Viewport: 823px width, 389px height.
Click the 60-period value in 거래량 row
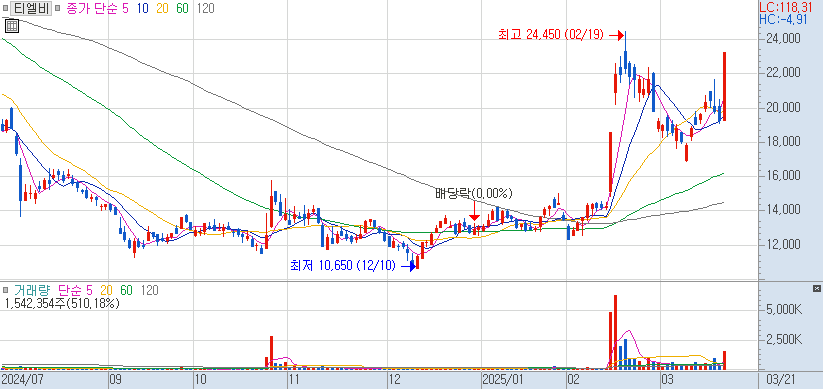click(x=126, y=290)
